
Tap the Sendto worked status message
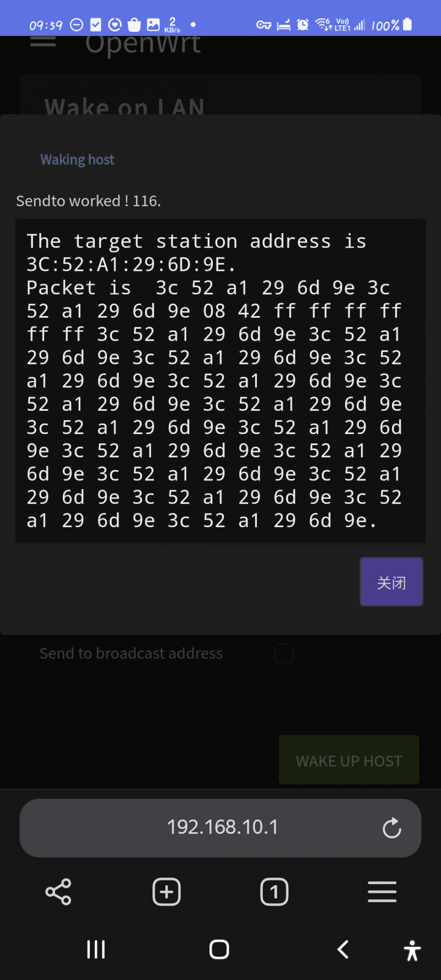[88, 201]
